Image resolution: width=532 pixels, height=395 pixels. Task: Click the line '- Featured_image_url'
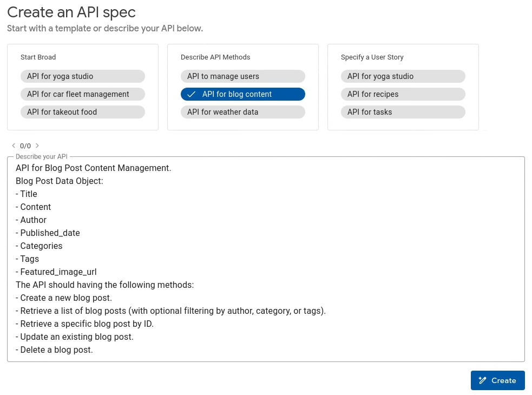tap(56, 272)
